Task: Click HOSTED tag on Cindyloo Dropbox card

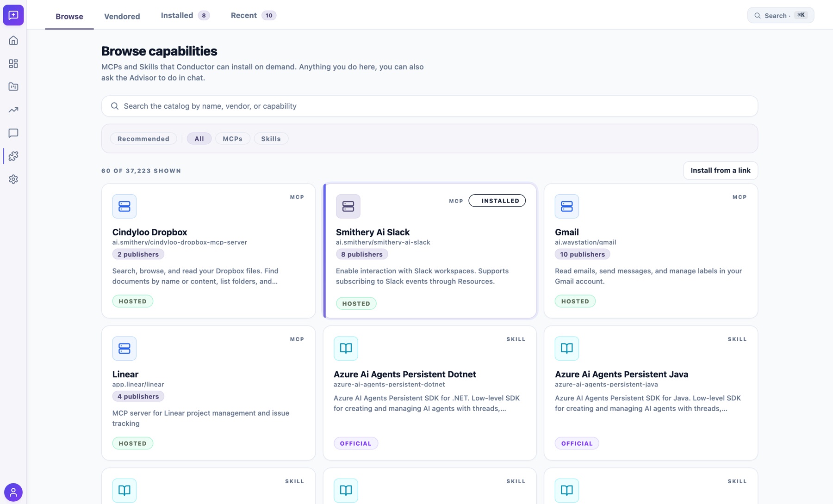Action: click(133, 301)
